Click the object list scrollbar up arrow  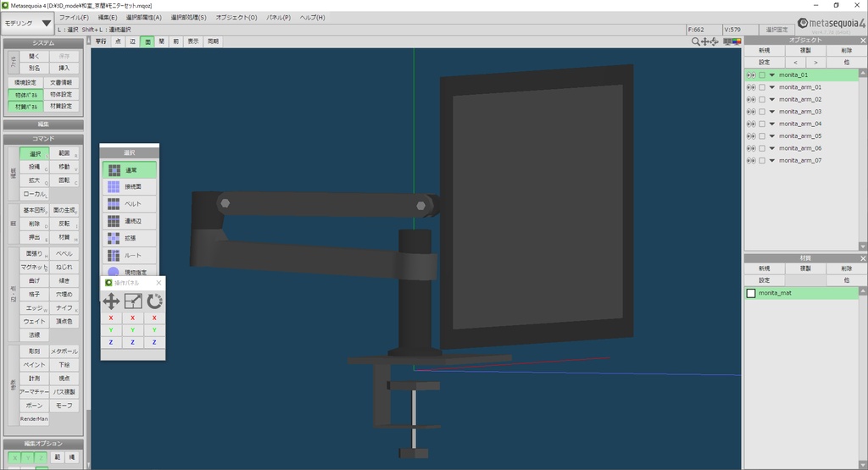click(x=862, y=74)
